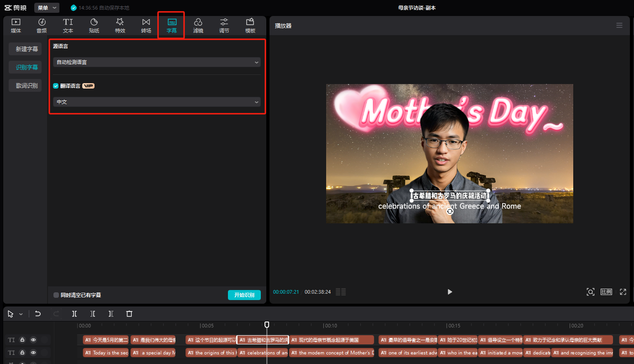The width and height of the screenshot is (634, 364).
Task: Click the auto-save status check icon
Action: [74, 8]
